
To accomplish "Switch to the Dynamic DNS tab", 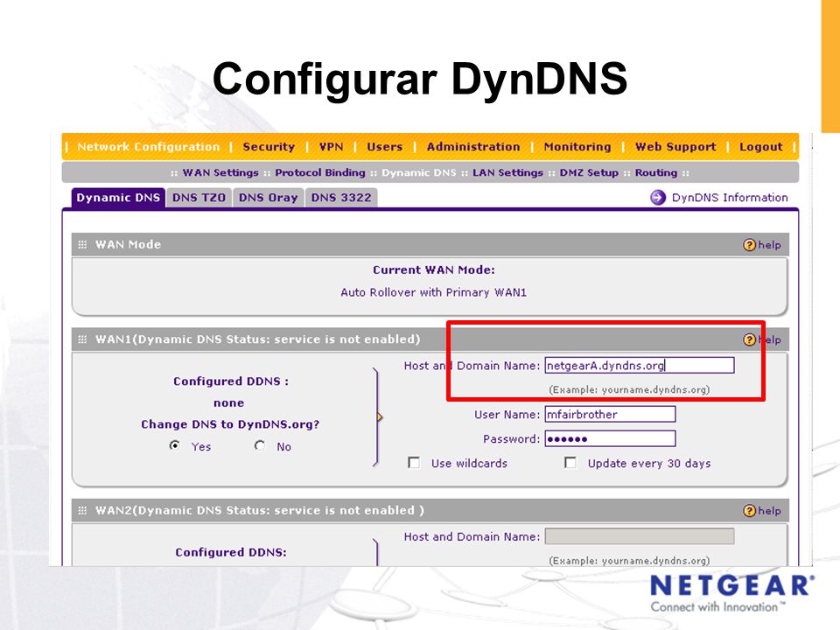I will pos(118,197).
